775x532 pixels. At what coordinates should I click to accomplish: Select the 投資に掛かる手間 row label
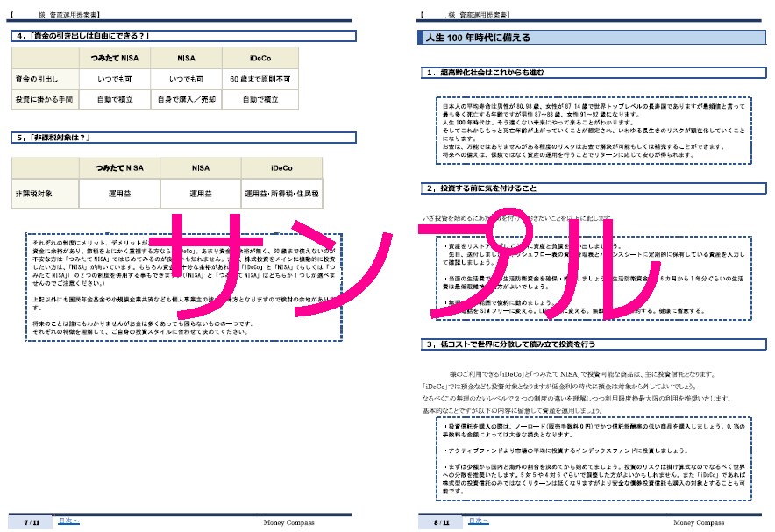pos(45,99)
